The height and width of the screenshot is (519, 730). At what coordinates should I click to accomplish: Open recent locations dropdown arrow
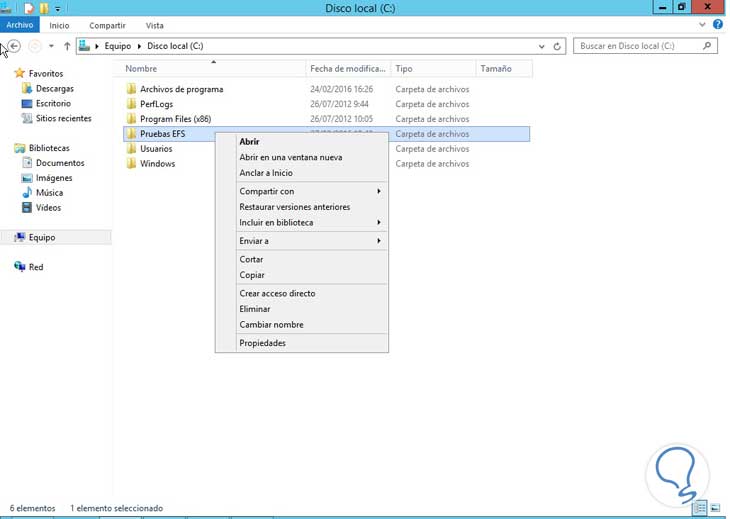coord(51,46)
